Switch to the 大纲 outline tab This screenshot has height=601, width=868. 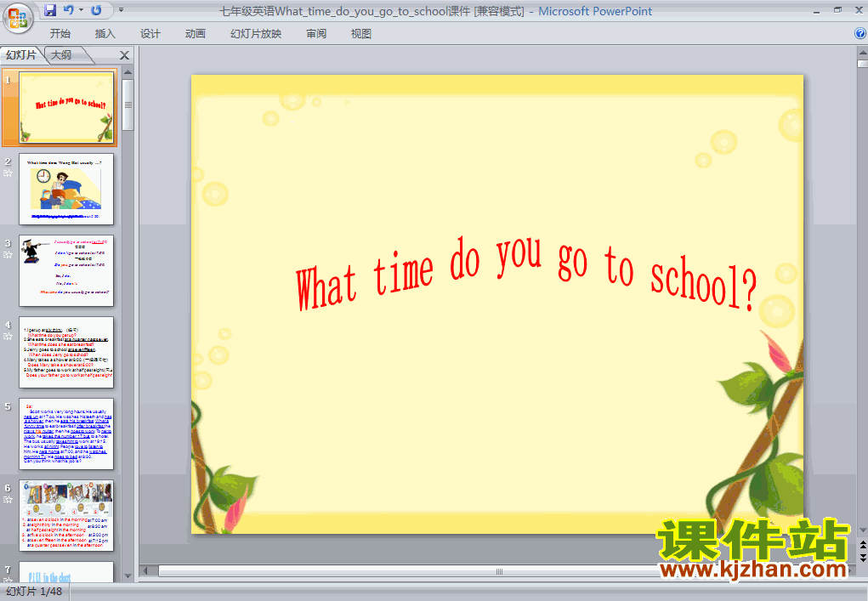(61, 54)
